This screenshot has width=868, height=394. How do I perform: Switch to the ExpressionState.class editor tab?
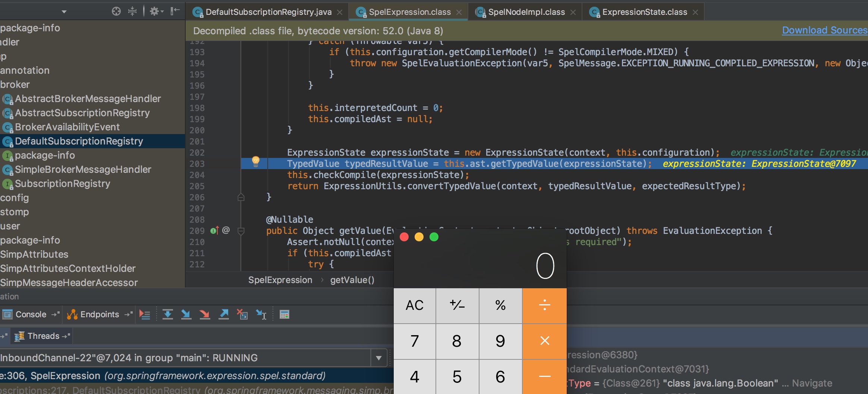coord(644,12)
